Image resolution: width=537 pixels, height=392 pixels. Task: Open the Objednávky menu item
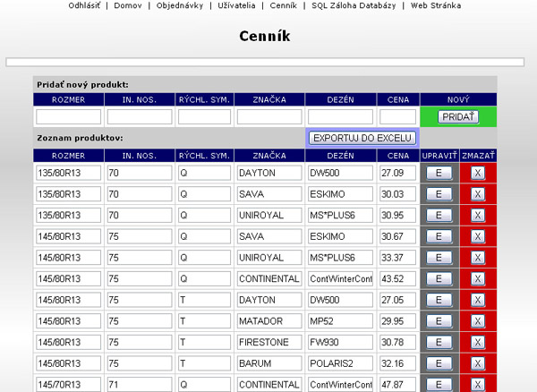pos(180,5)
